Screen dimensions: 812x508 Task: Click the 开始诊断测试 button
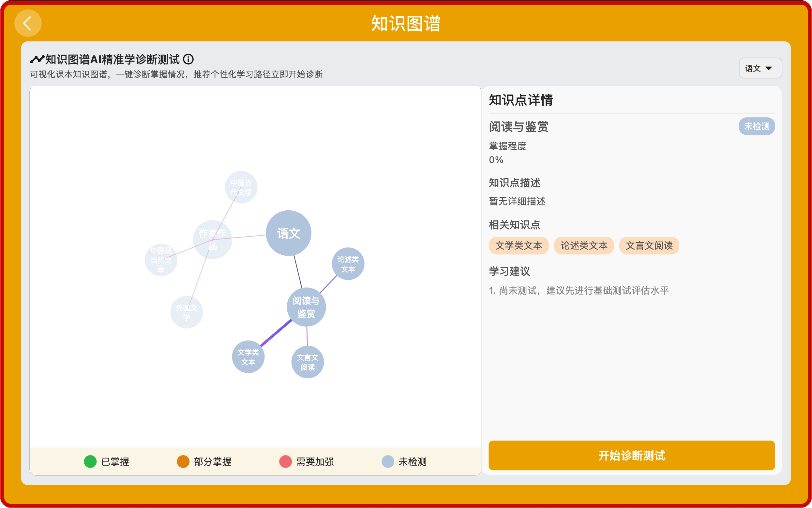(631, 456)
